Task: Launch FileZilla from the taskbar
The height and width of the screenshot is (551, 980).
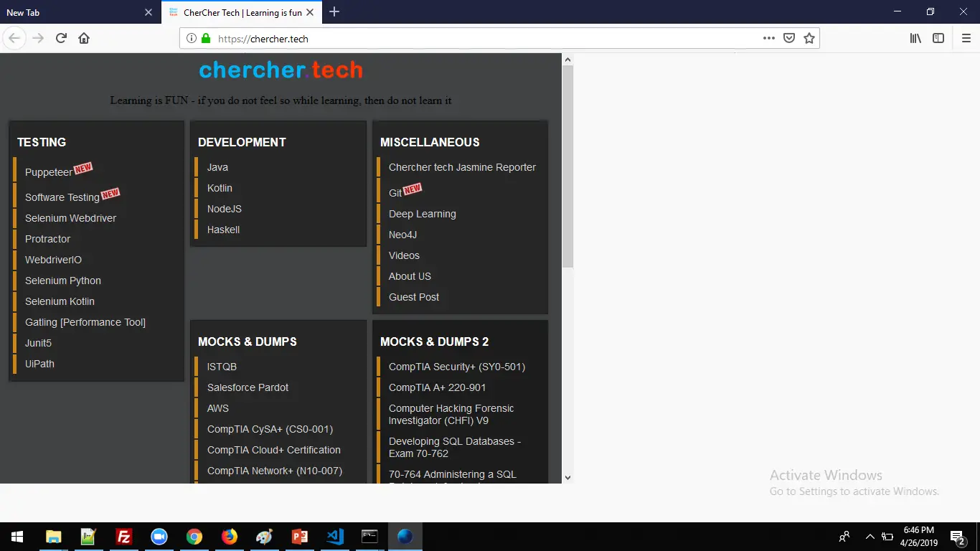Action: click(x=123, y=537)
